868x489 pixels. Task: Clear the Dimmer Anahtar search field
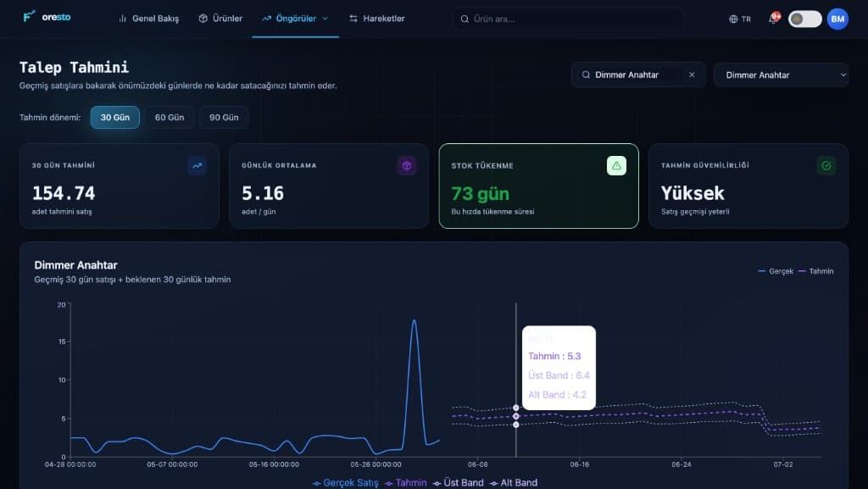pyautogui.click(x=692, y=75)
